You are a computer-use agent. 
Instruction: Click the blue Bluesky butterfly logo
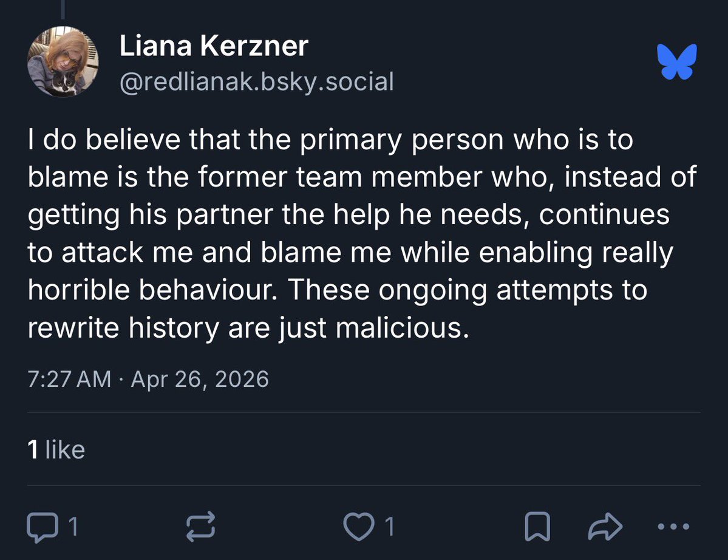point(677,61)
